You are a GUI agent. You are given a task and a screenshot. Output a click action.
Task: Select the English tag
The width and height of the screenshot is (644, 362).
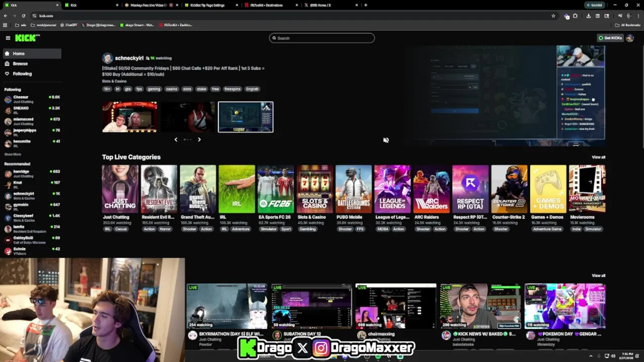pyautogui.click(x=252, y=89)
